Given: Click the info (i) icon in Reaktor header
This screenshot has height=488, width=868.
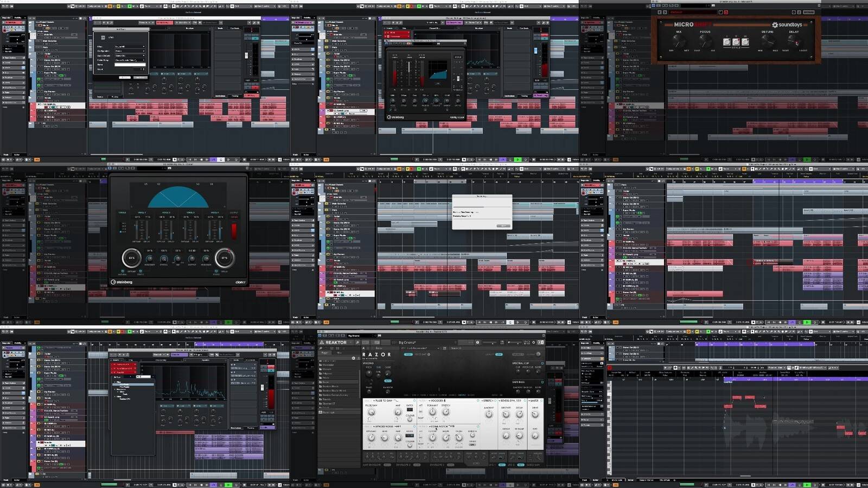Looking at the screenshot, I should [x=477, y=343].
